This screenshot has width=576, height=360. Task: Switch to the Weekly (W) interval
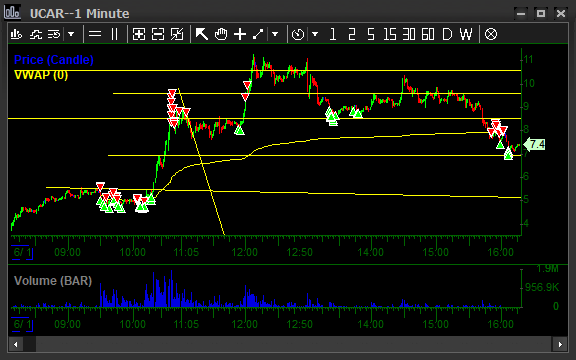pyautogui.click(x=466, y=35)
